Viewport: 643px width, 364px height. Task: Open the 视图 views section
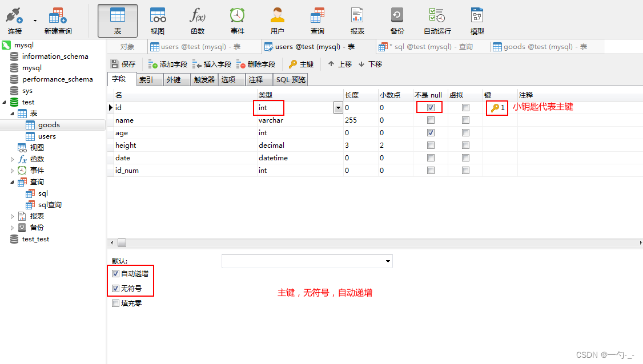click(158, 21)
